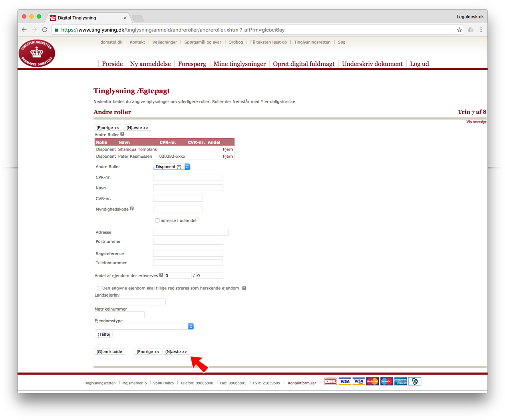Remove Shaniqua Tompkins with Fjern link
The height and width of the screenshot is (420, 505).
pos(228,149)
